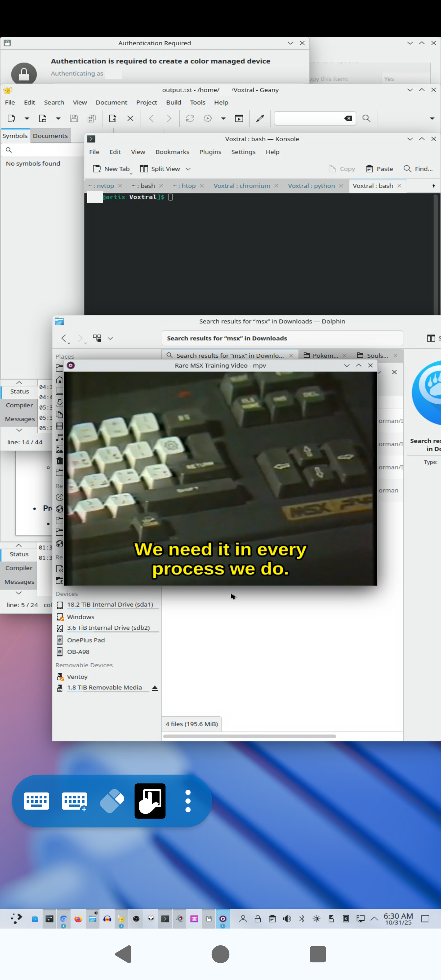
Task: Select 18.2 TiB Internal Drive (sda1) in Dolphin
Action: [x=107, y=605]
